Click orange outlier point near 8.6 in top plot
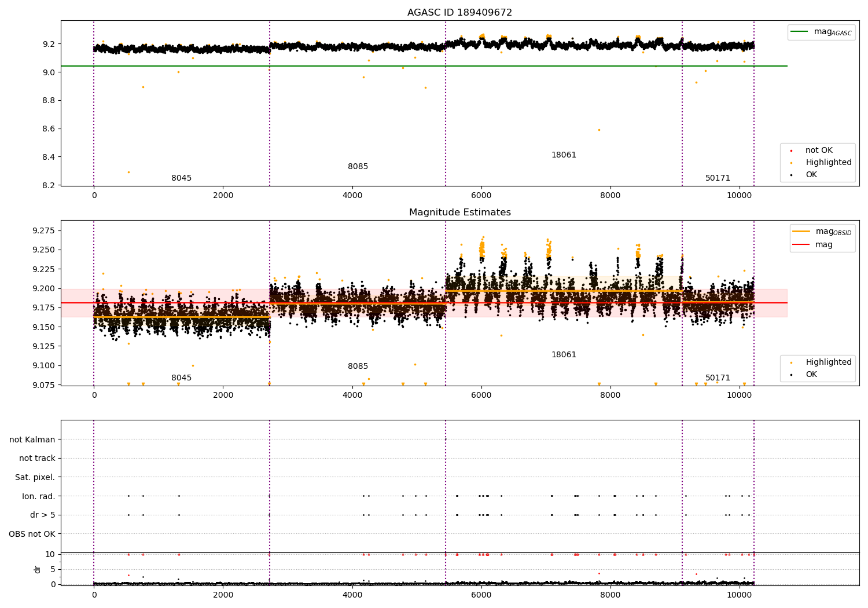 pyautogui.click(x=599, y=130)
